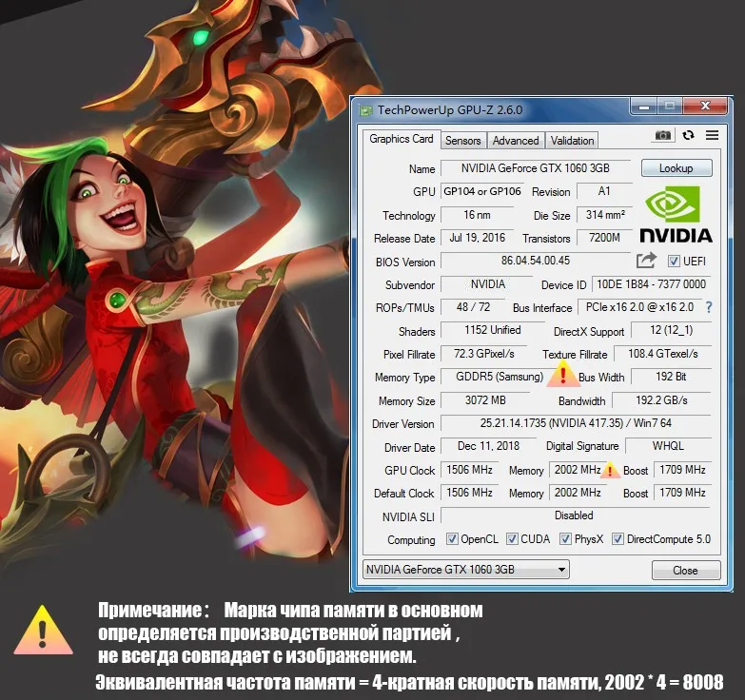This screenshot has width=745, height=700.
Task: Click the refresh icon in GPU-Z
Action: [688, 135]
